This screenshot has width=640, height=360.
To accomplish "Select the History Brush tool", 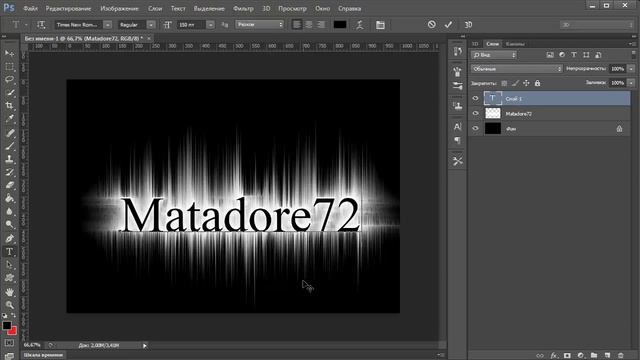I will [x=9, y=172].
